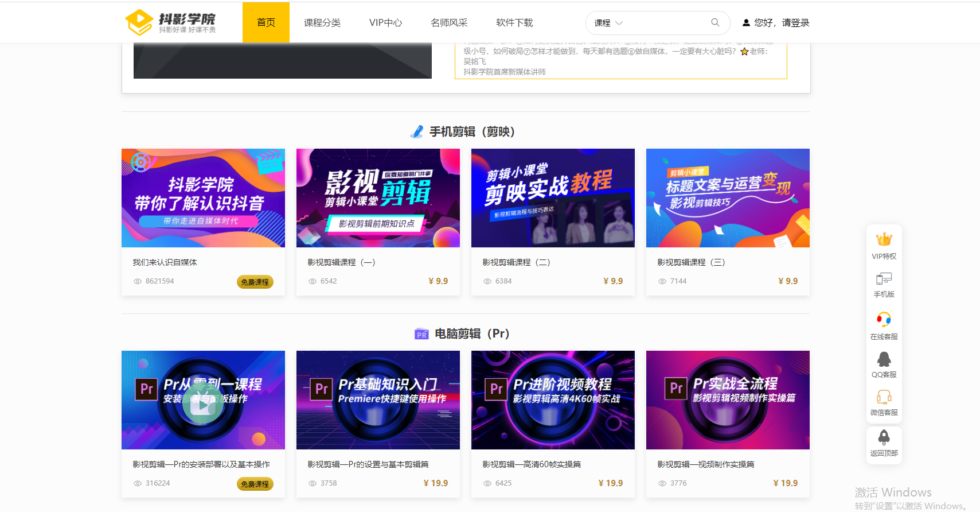Click the ¥19.9 price on 视频制作实操篇

click(786, 483)
